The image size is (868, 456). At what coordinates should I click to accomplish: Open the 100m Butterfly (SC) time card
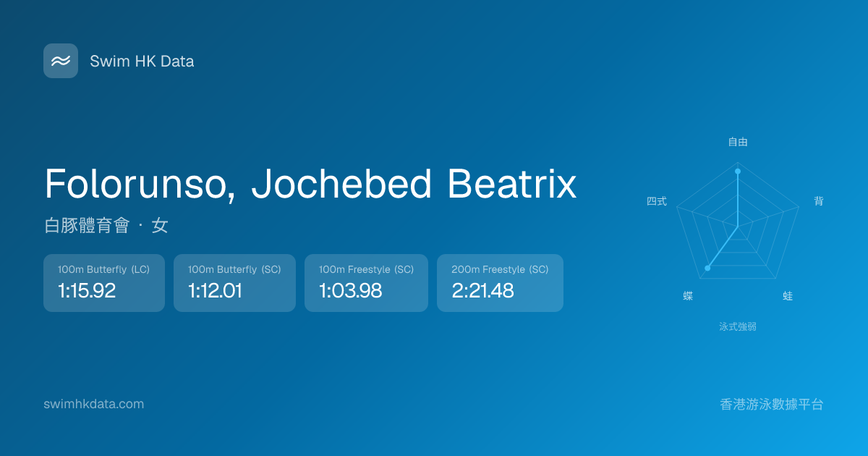coord(234,283)
